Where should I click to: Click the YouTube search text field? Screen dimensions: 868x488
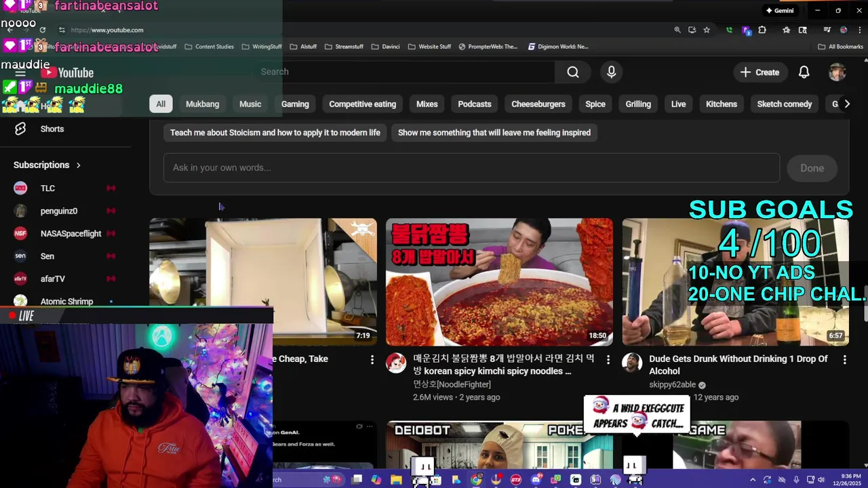pos(403,72)
